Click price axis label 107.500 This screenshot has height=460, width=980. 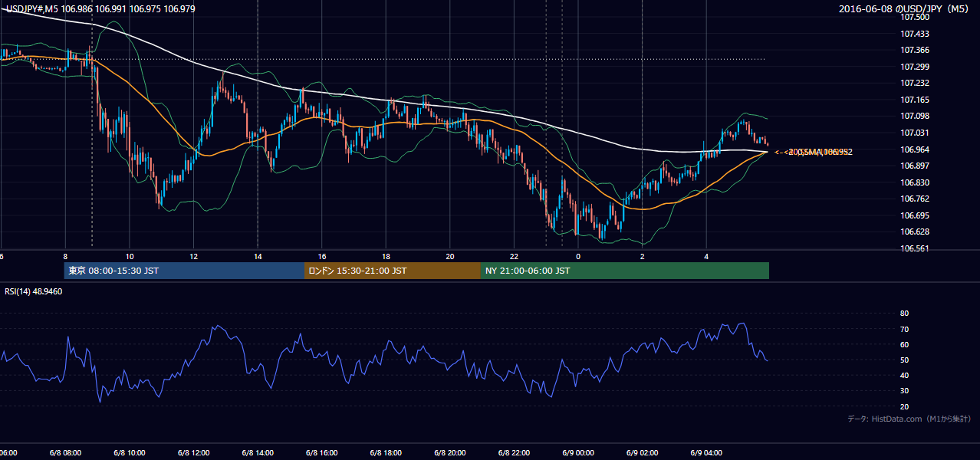point(916,17)
